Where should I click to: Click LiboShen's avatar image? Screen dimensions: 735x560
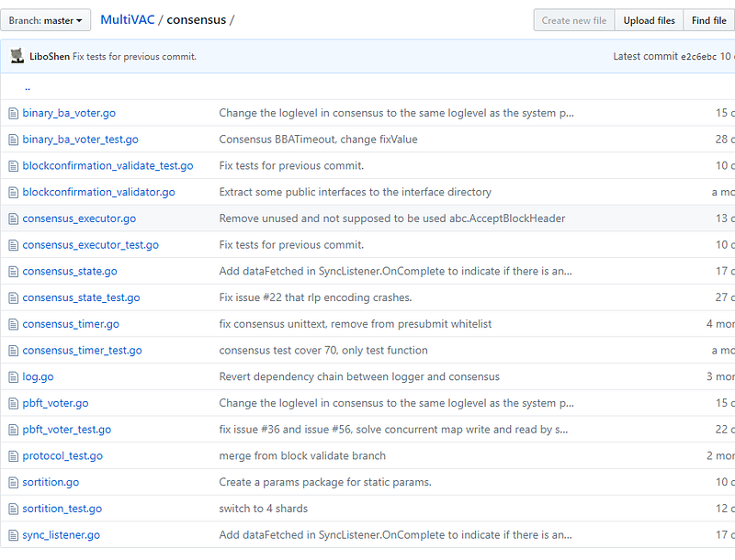pyautogui.click(x=17, y=57)
